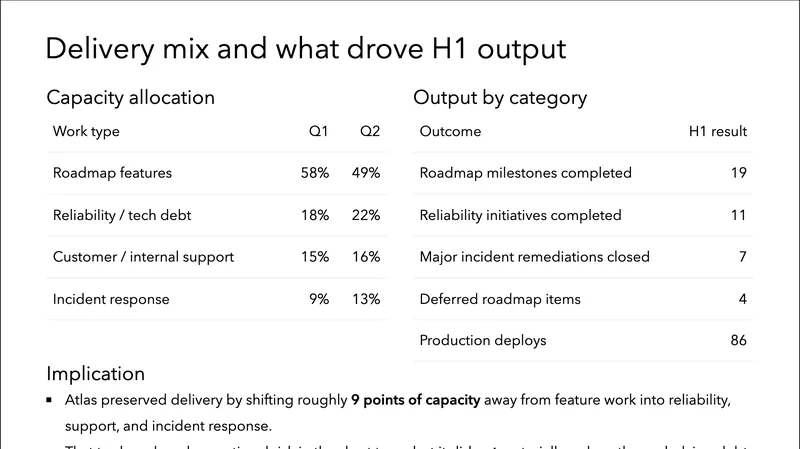Click the 'Outcome' column header
The width and height of the screenshot is (800, 449).
pos(450,131)
